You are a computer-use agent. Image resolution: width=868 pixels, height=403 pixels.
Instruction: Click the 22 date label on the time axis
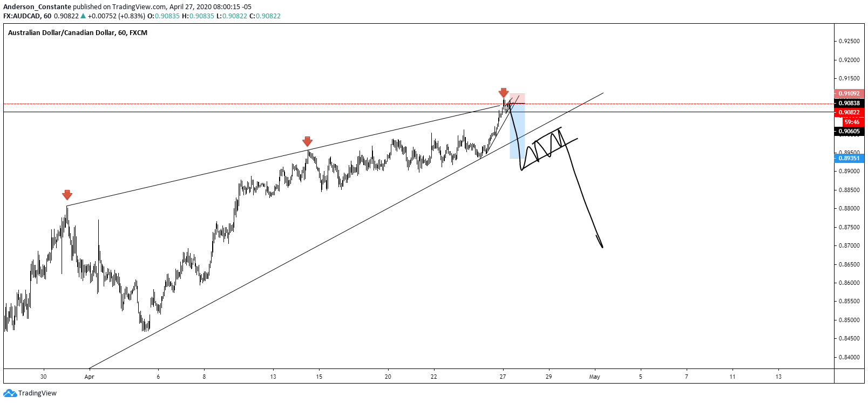(x=434, y=377)
